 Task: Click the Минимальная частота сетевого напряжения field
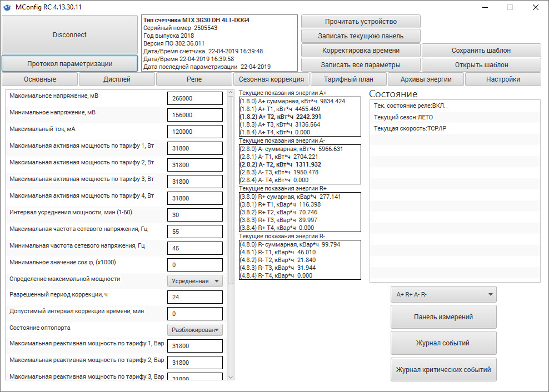(x=195, y=248)
